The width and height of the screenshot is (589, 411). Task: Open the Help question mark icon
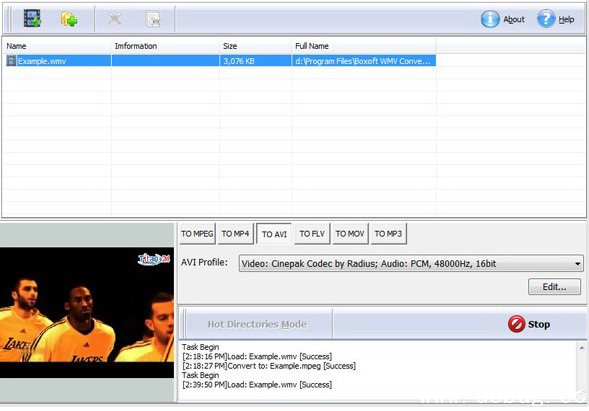(x=546, y=19)
